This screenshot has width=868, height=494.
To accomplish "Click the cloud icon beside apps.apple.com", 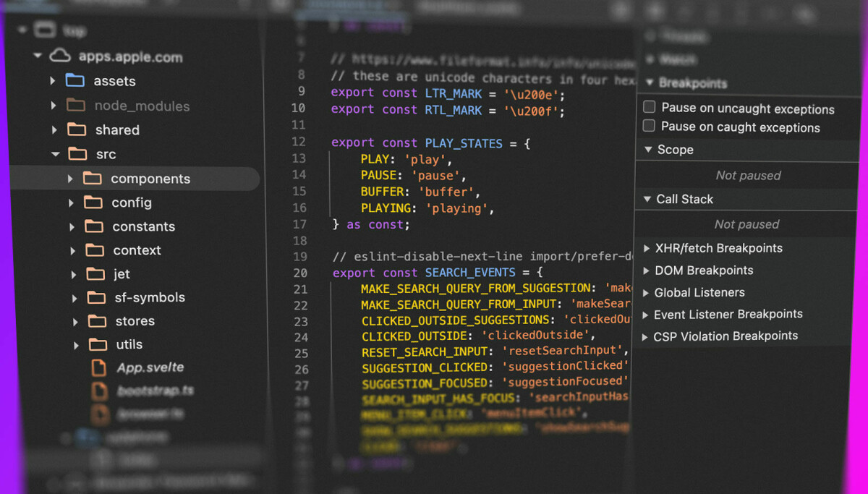I will point(60,56).
